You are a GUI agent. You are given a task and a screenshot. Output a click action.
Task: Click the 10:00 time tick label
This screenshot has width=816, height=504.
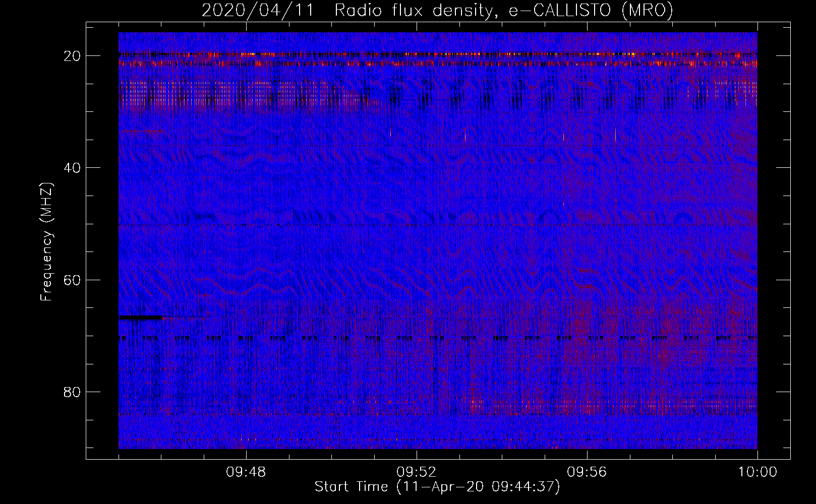[757, 472]
